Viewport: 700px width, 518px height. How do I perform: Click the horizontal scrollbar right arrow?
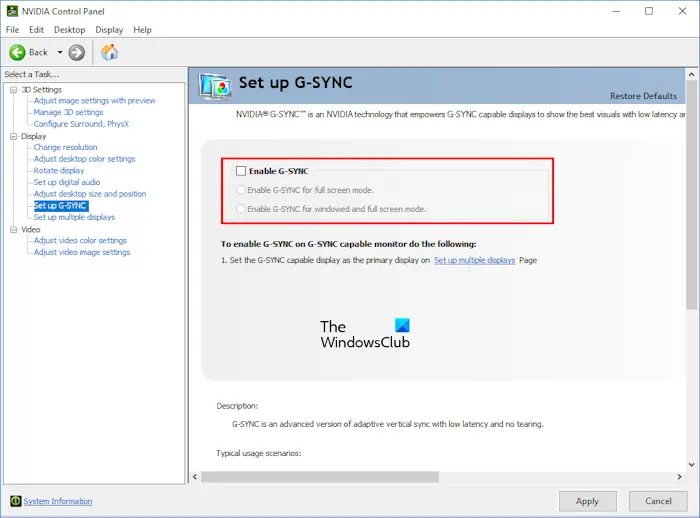[679, 477]
